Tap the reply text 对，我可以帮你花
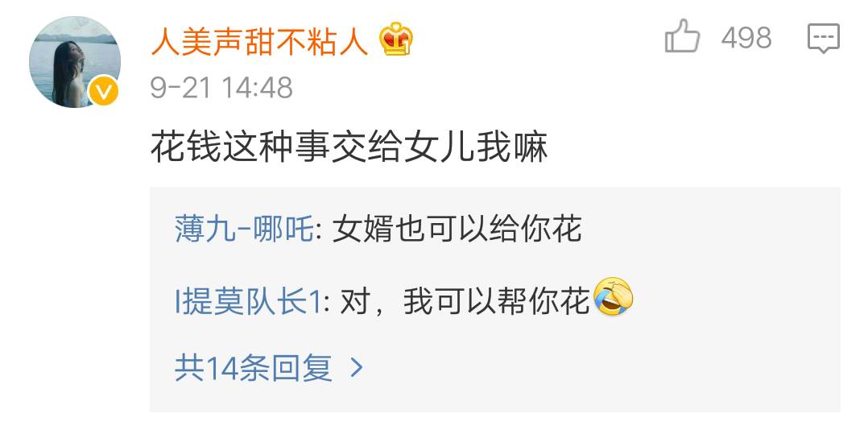 tap(465, 302)
